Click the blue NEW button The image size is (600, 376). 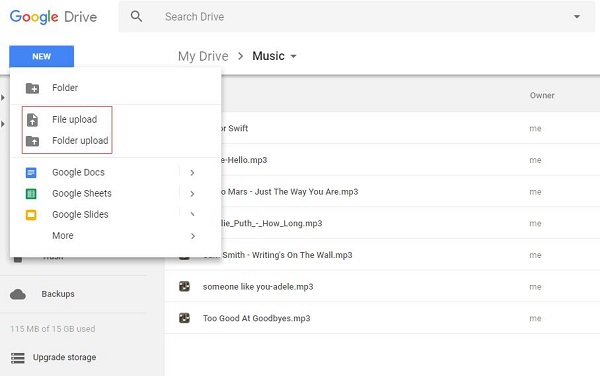coord(42,56)
